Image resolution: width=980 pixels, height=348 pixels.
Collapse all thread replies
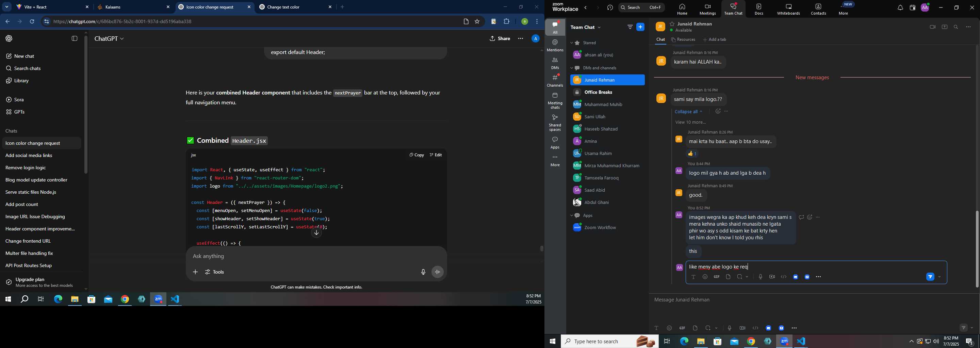(x=688, y=112)
